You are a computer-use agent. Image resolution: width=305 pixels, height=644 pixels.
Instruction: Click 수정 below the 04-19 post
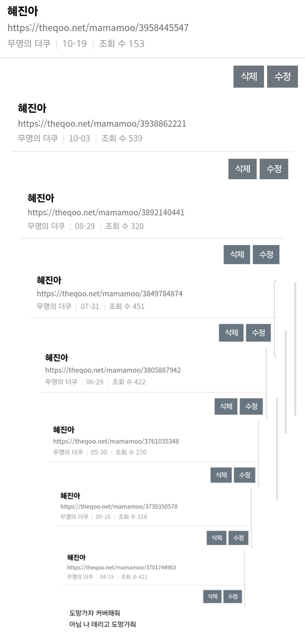(x=233, y=596)
